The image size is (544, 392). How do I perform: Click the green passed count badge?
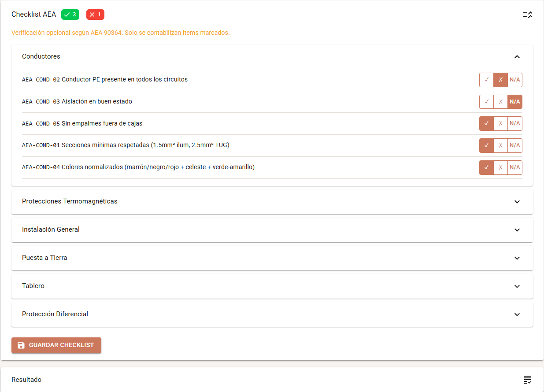[70, 15]
